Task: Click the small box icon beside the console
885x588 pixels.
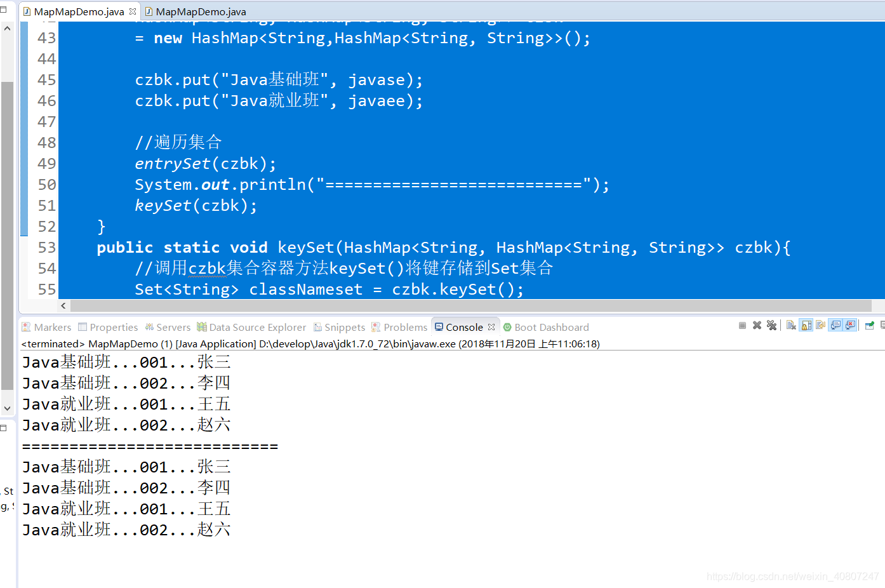Action: [x=3, y=428]
